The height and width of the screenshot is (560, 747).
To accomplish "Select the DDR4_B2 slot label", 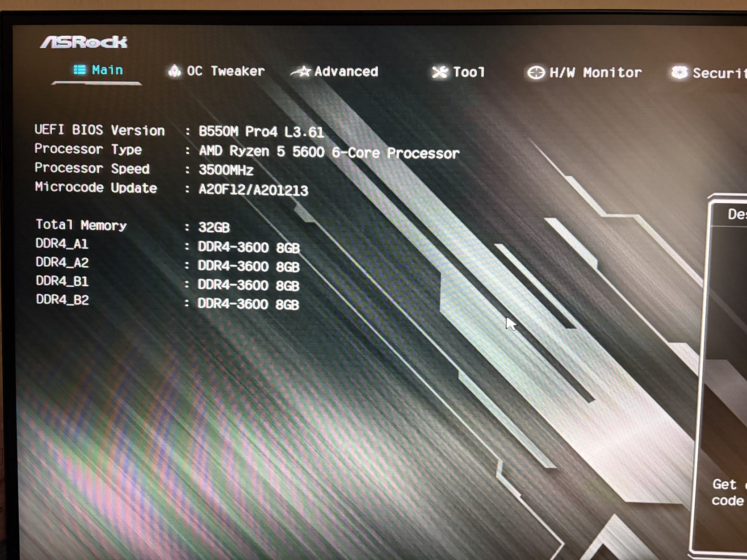I will [x=63, y=300].
